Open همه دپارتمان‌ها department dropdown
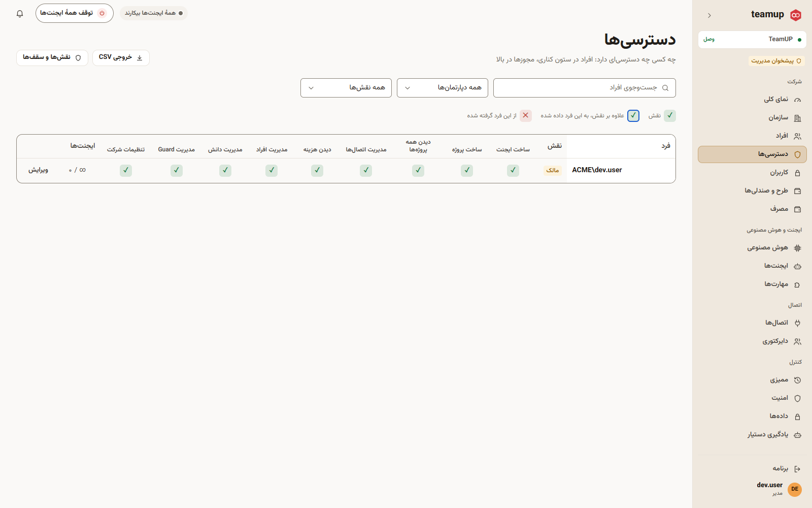 pos(442,88)
